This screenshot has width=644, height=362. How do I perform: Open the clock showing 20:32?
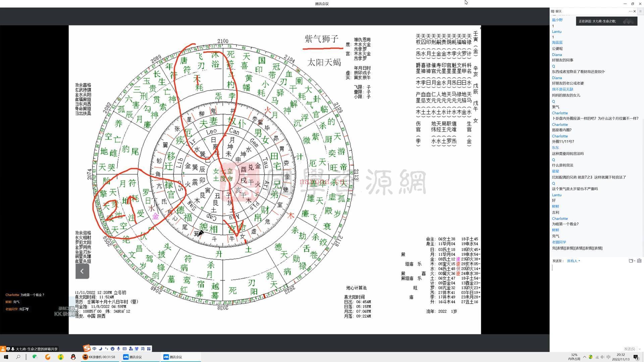pos(621,357)
